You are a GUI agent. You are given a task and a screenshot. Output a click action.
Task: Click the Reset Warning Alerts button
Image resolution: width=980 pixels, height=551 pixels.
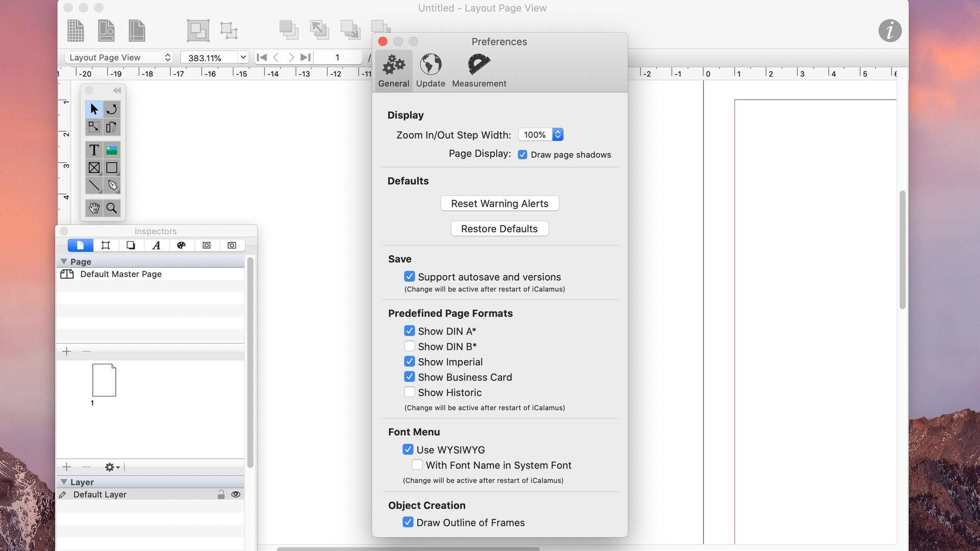tap(499, 203)
